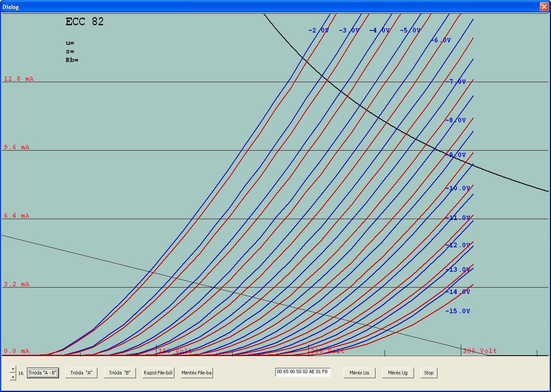Stop the measurement with the Stop button

429,373
